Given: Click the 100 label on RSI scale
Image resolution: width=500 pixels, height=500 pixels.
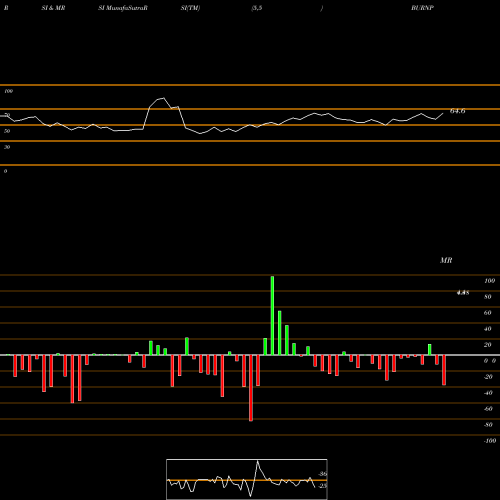Looking at the screenshot, I should coord(8,91).
